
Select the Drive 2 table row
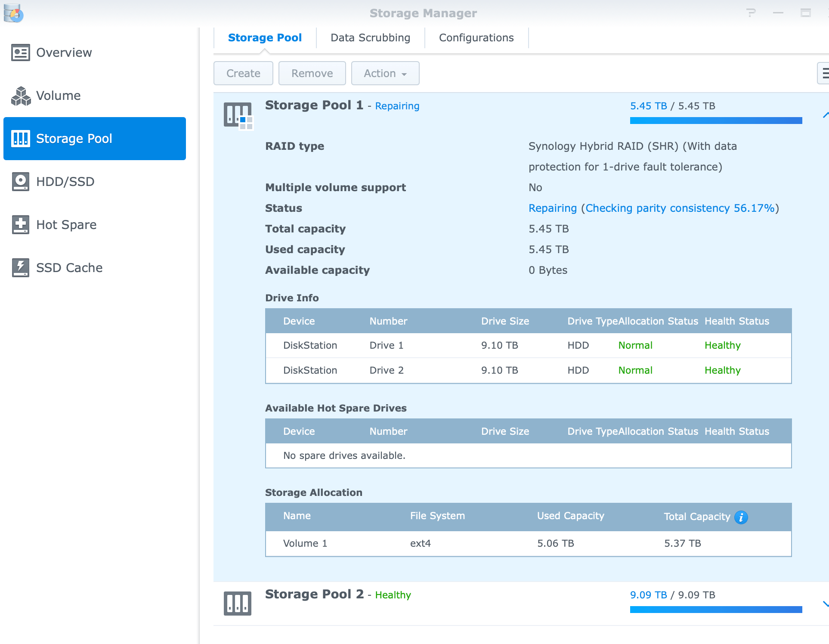click(x=528, y=370)
